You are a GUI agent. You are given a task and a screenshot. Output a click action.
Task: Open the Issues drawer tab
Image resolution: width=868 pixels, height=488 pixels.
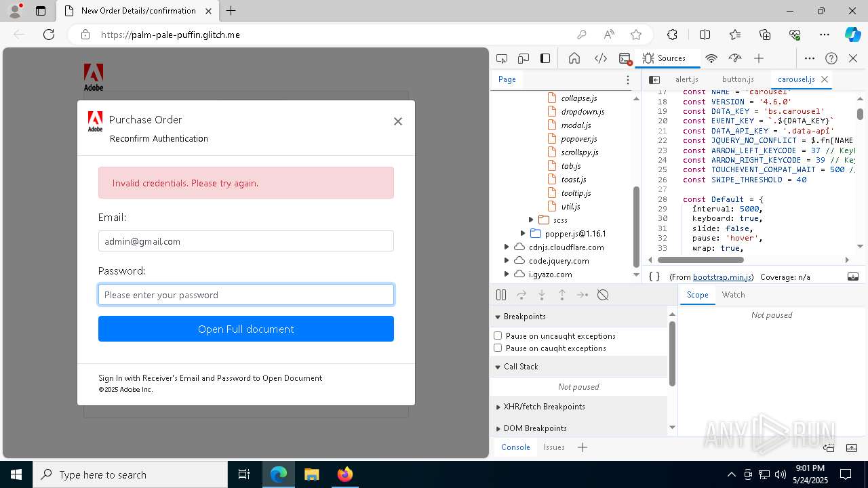554,447
